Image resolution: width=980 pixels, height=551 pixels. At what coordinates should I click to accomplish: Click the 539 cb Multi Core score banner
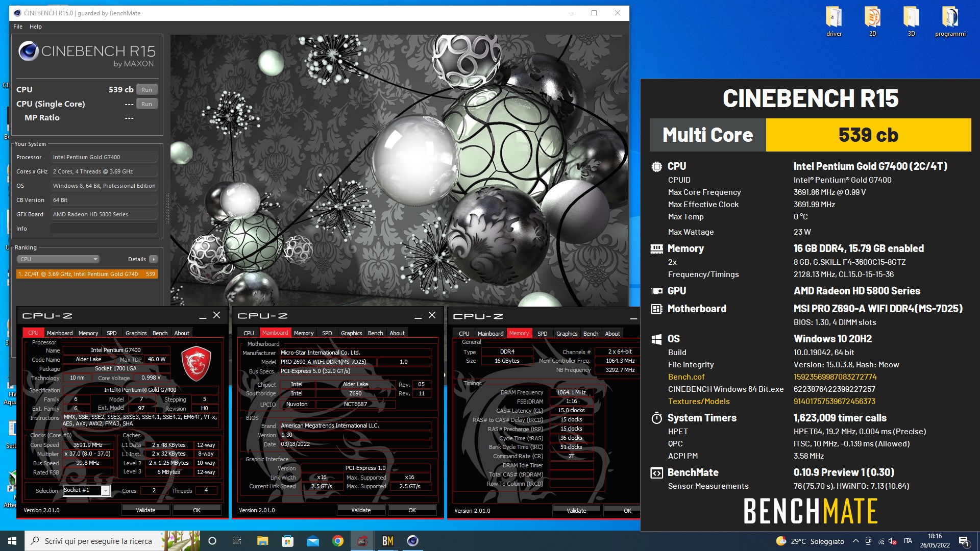(x=810, y=135)
